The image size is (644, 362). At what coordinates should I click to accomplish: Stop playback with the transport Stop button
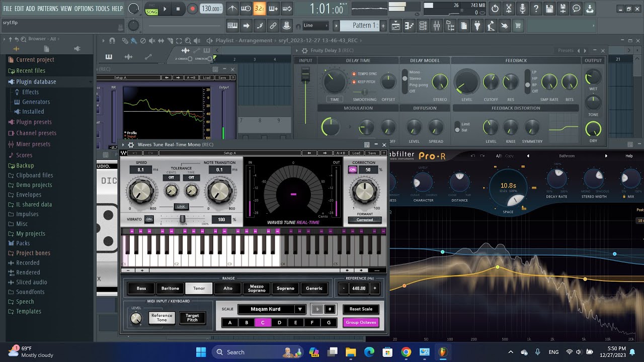pos(178,9)
